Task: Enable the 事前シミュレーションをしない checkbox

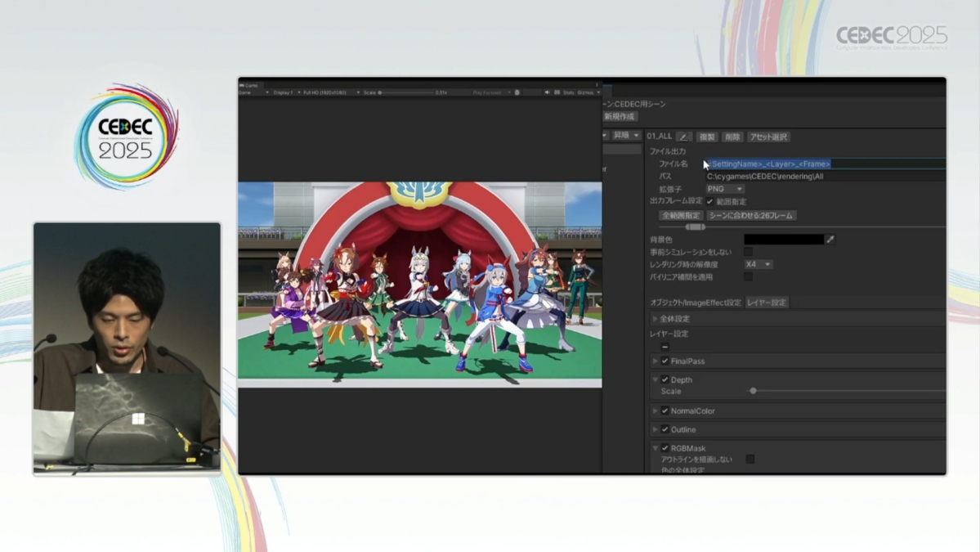Action: pos(748,252)
